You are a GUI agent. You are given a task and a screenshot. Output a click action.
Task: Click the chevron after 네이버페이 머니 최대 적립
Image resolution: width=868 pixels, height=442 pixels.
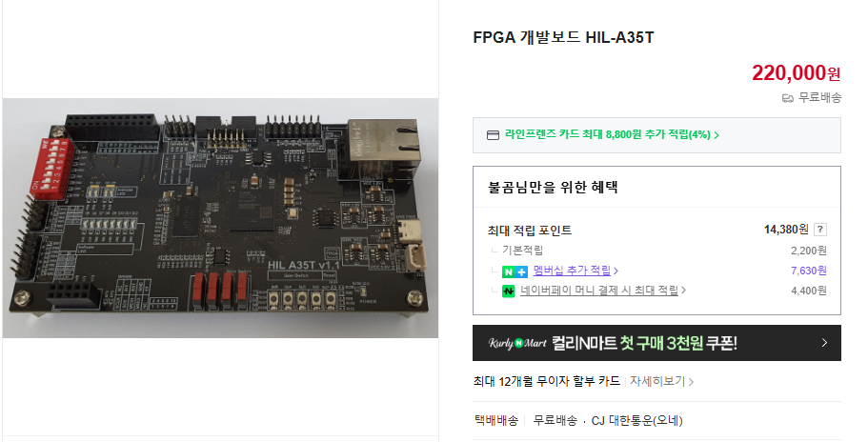coord(684,290)
